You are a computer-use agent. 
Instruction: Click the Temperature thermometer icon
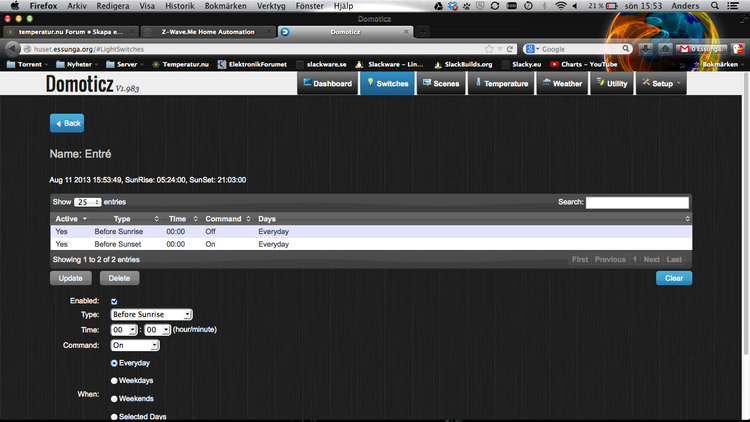[x=479, y=84]
